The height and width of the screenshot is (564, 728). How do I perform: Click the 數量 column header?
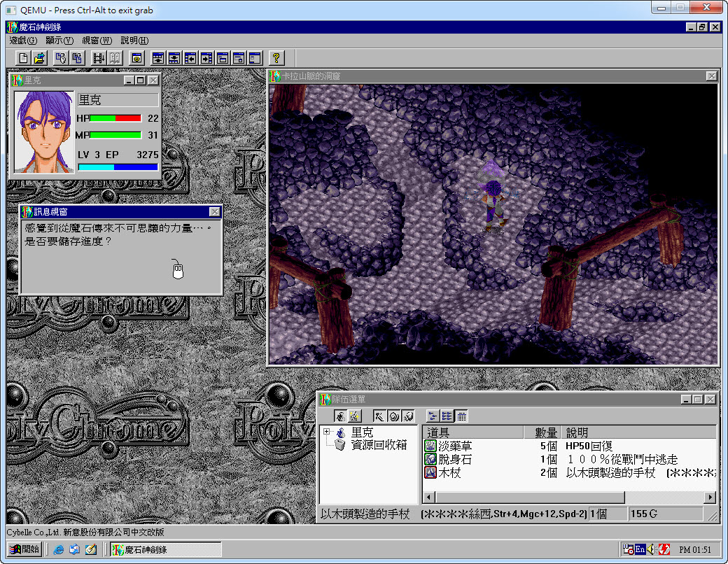point(546,432)
